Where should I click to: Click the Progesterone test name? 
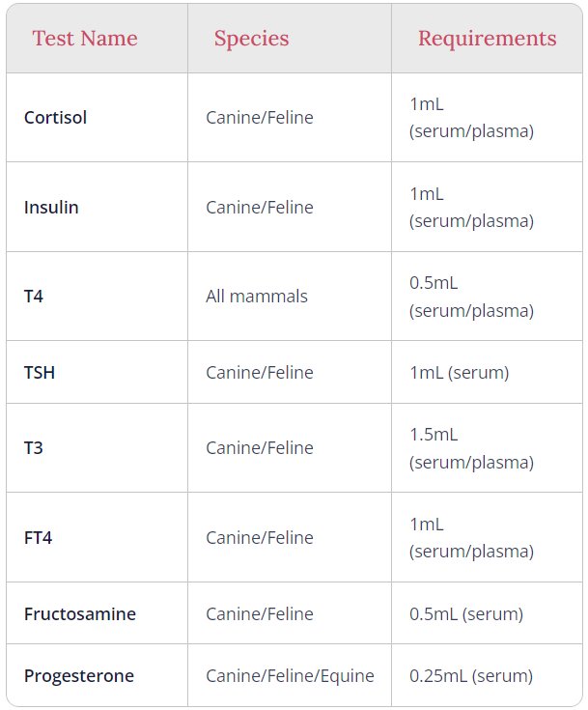click(x=78, y=676)
